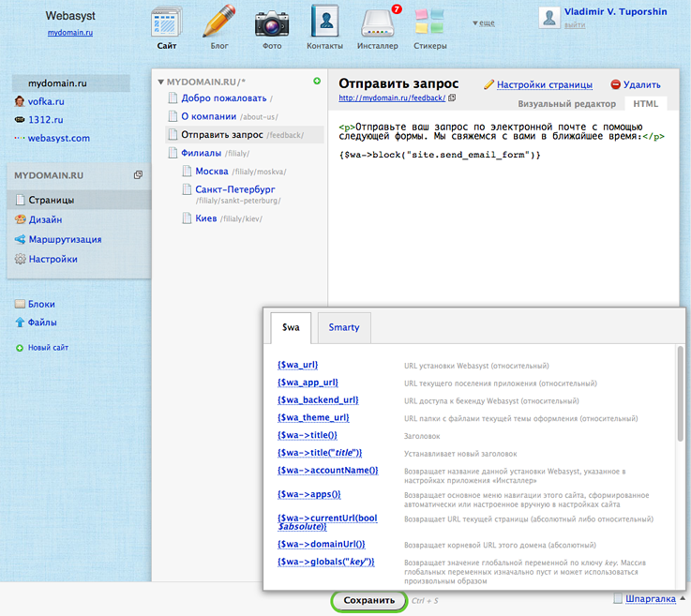Click the 1312.ru site favicon

(x=20, y=119)
